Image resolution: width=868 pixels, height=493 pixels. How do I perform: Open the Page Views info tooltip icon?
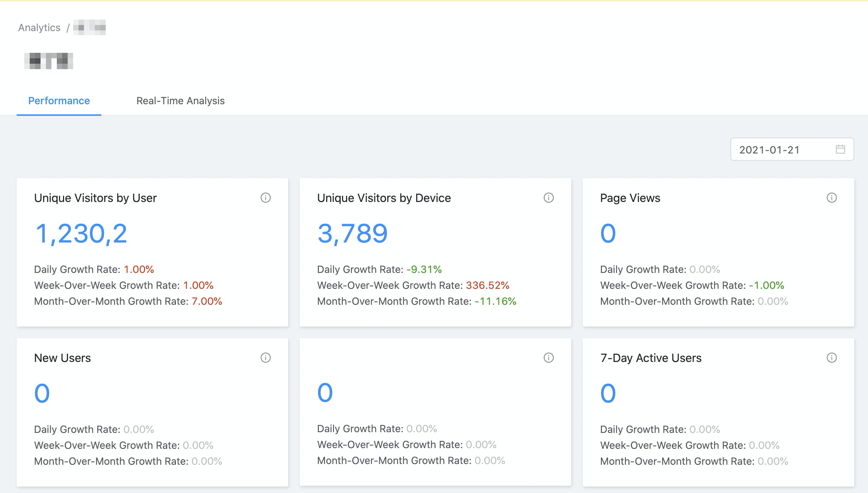tap(831, 198)
